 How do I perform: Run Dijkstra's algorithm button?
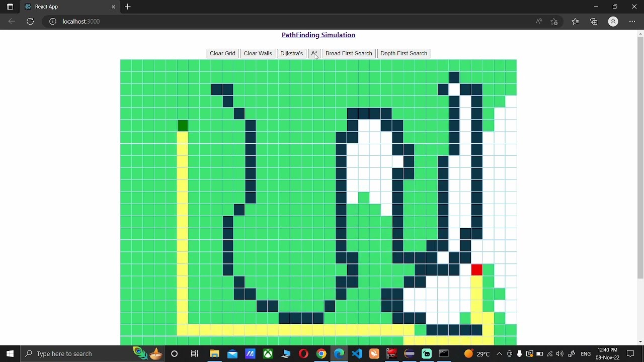coord(291,53)
